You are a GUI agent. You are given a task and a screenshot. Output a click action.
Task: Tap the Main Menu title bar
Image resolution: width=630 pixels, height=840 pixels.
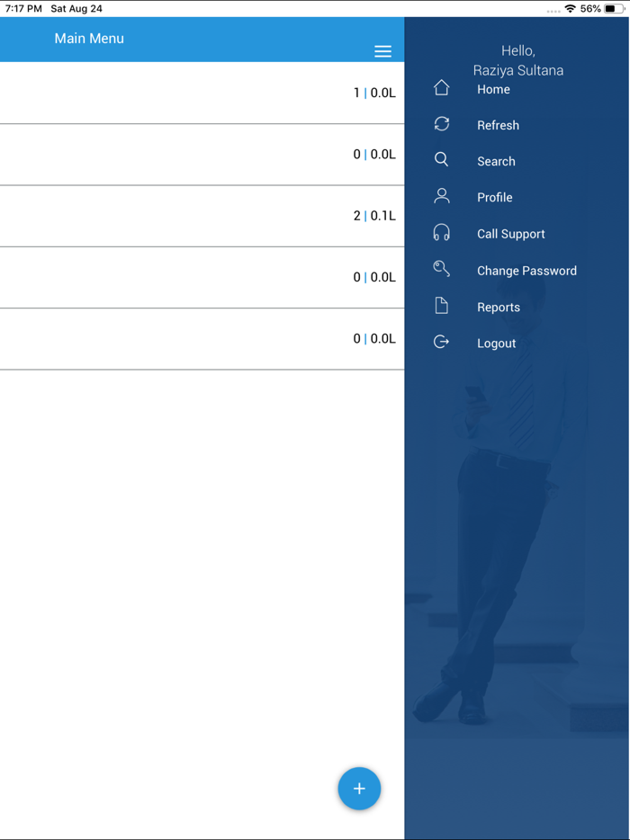coord(89,39)
